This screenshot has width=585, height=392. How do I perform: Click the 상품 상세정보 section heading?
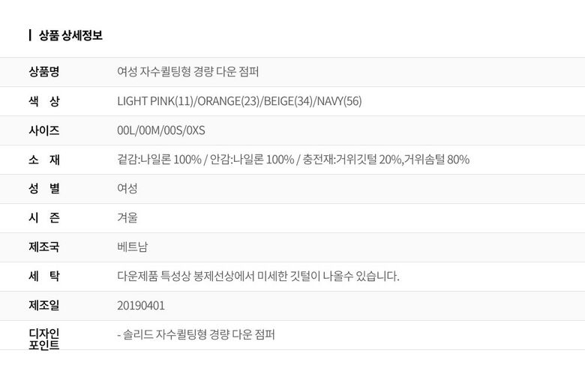tap(70, 35)
